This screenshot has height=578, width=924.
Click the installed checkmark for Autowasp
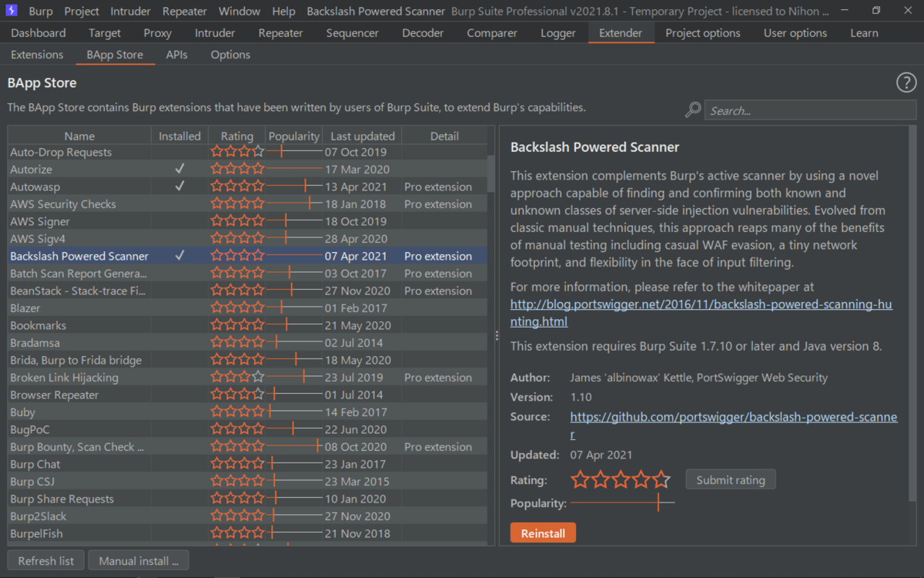179,187
